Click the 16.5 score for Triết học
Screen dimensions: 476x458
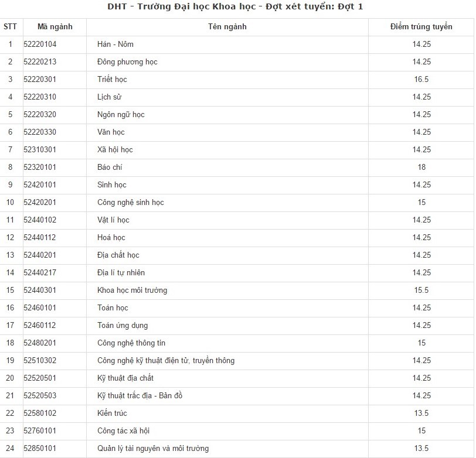click(x=421, y=80)
